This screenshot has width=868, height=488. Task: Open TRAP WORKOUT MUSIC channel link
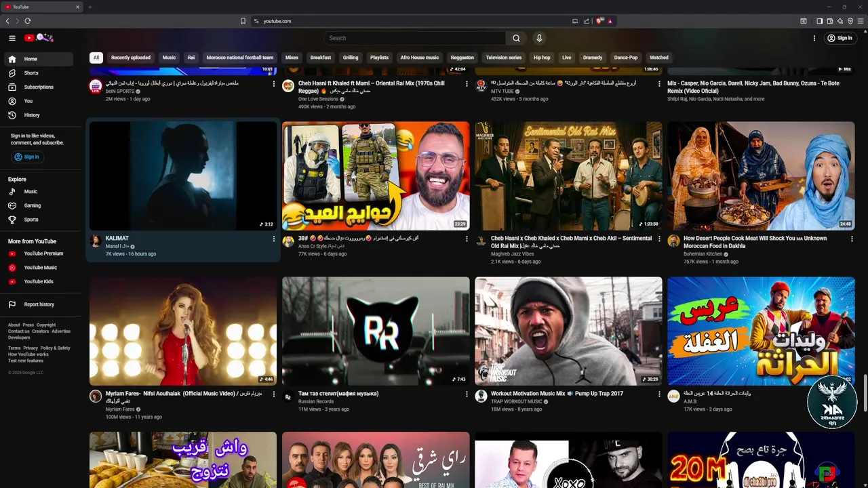coord(517,401)
